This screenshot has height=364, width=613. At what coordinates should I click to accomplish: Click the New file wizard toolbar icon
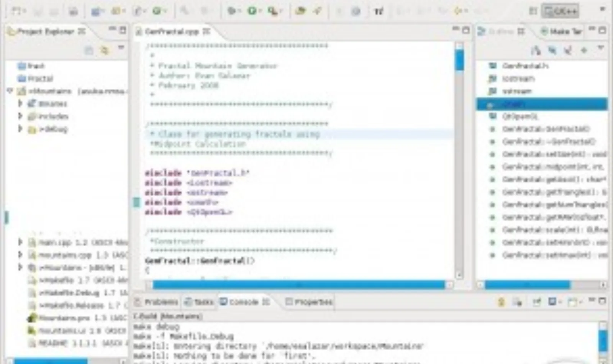[16, 11]
